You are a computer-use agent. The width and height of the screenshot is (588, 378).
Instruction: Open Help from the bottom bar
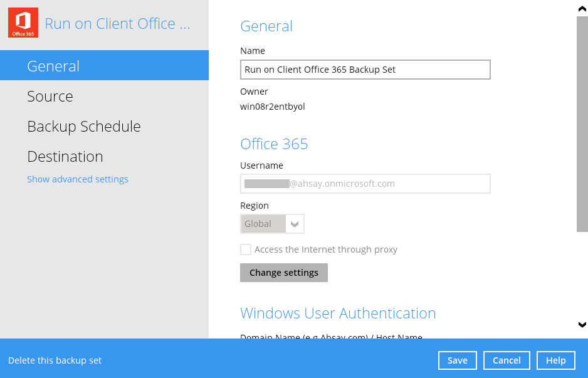coord(555,360)
